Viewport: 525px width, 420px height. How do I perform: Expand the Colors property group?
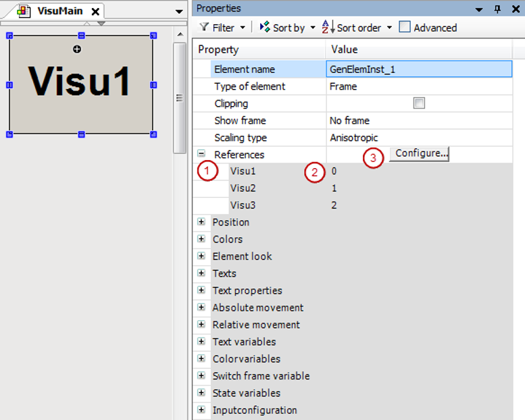tap(201, 238)
